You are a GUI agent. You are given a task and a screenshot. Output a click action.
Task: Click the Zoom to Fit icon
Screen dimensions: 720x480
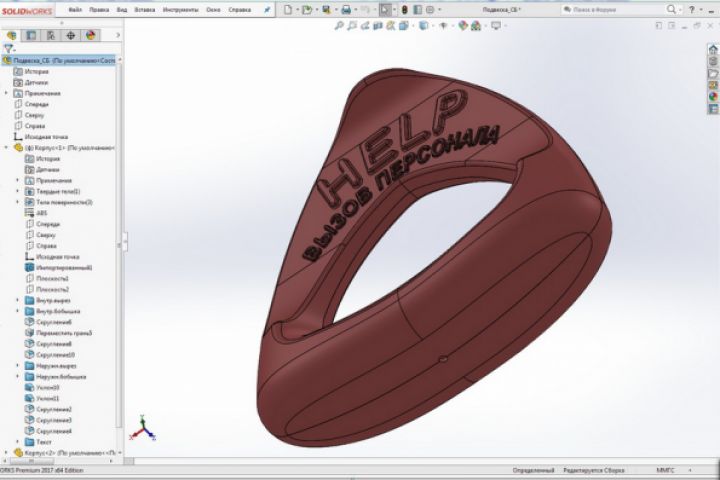coord(339,26)
